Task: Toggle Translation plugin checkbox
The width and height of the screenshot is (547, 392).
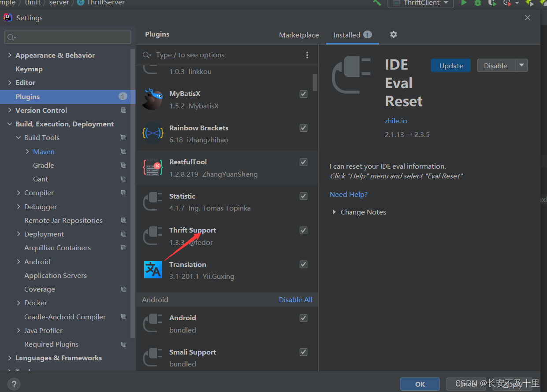Action: click(303, 264)
